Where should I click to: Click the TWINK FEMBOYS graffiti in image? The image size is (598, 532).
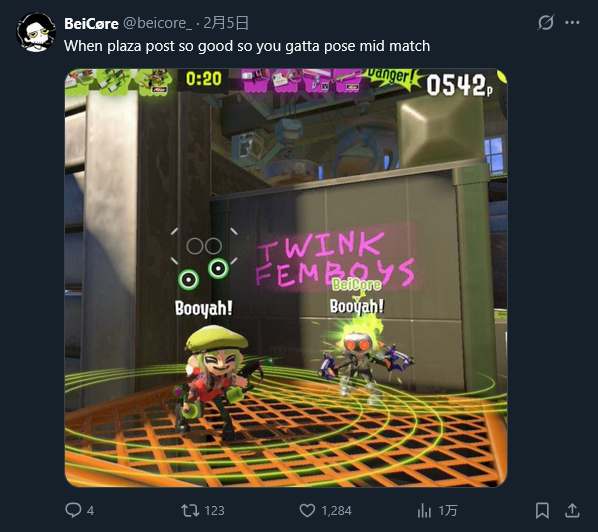pos(335,259)
